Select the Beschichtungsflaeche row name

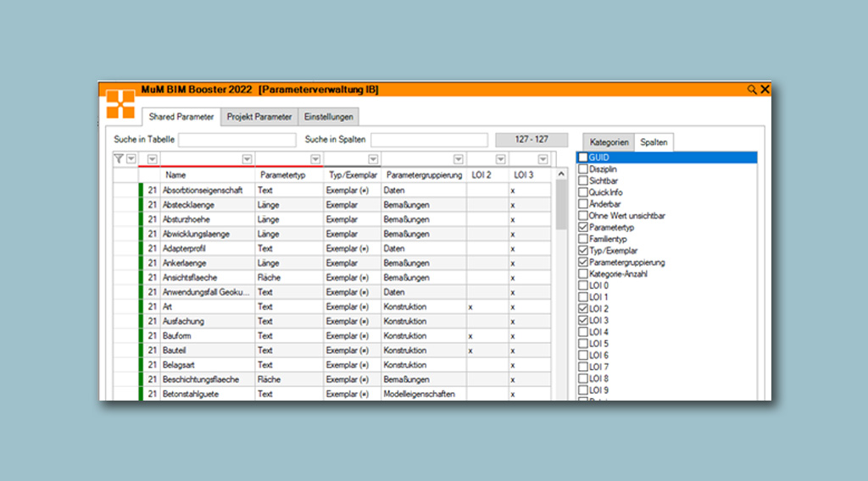(x=201, y=379)
